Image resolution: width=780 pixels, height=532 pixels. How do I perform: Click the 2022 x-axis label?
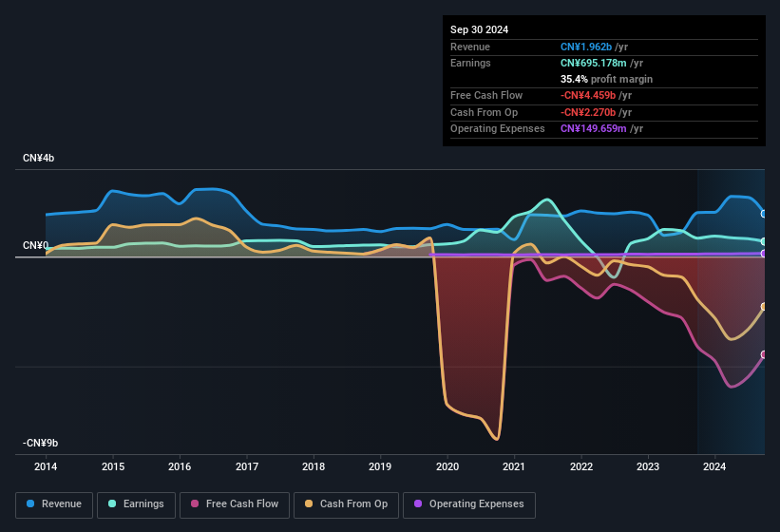(x=581, y=466)
